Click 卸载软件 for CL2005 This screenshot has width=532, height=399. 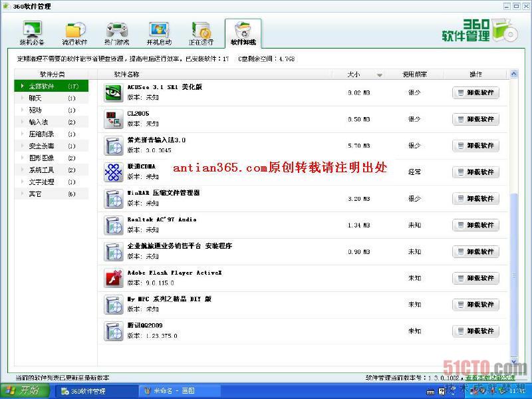[x=475, y=119]
